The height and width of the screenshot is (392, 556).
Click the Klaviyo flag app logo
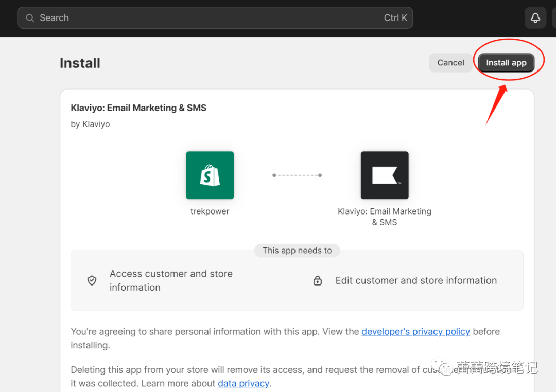(x=385, y=175)
